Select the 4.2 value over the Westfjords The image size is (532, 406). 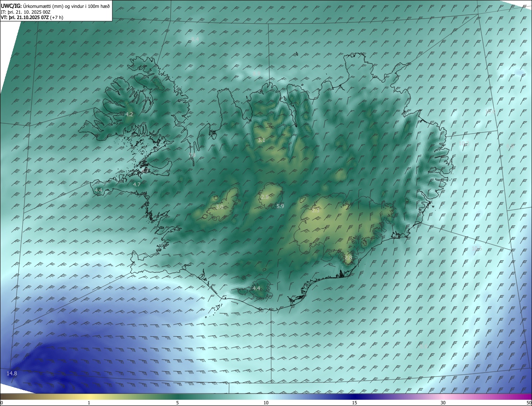129,114
